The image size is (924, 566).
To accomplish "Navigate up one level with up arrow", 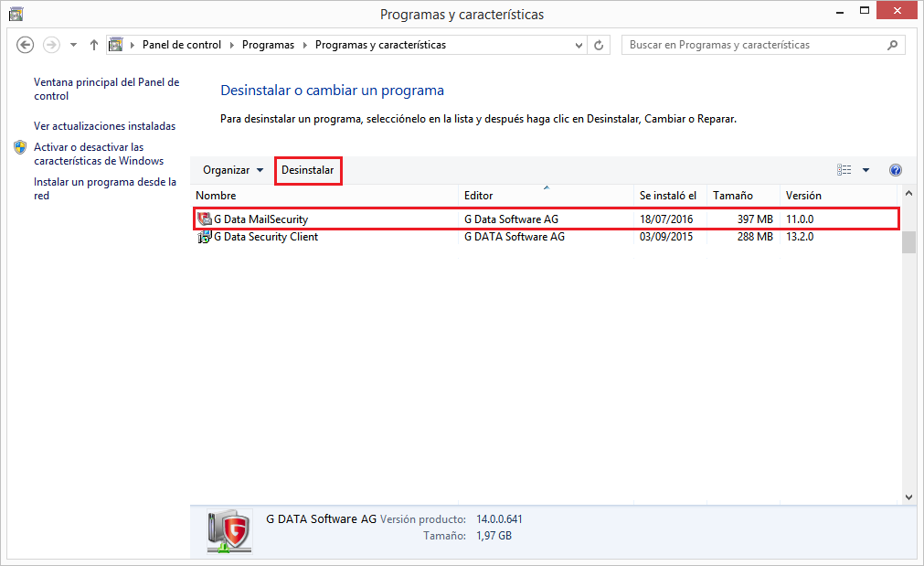I will pyautogui.click(x=94, y=45).
